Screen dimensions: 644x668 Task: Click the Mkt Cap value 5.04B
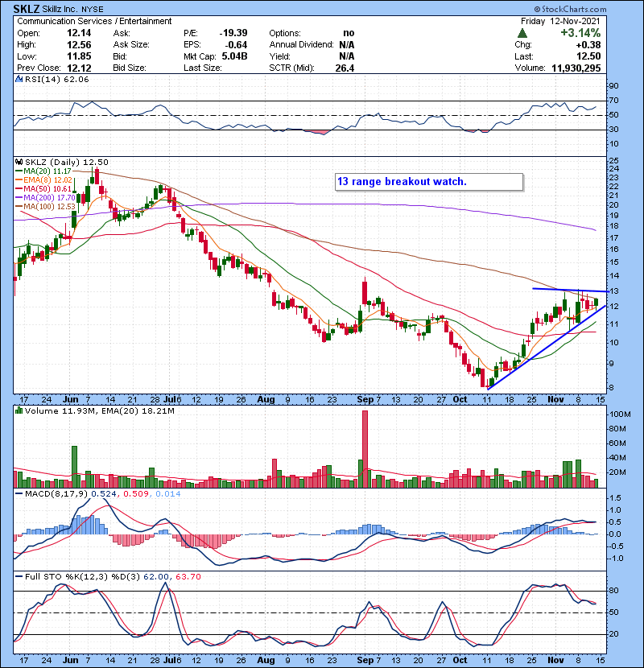234,56
